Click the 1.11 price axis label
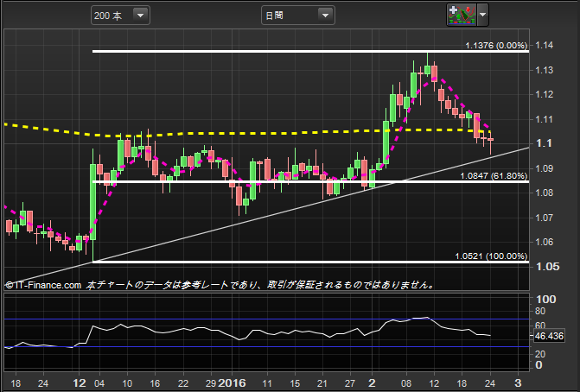580x392 pixels. (544, 119)
